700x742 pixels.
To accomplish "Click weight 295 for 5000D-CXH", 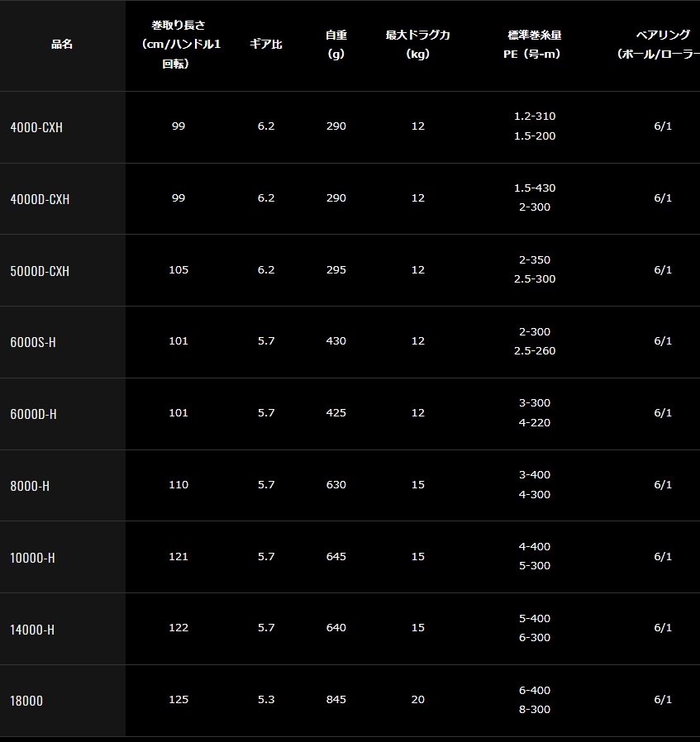I will pos(336,269).
